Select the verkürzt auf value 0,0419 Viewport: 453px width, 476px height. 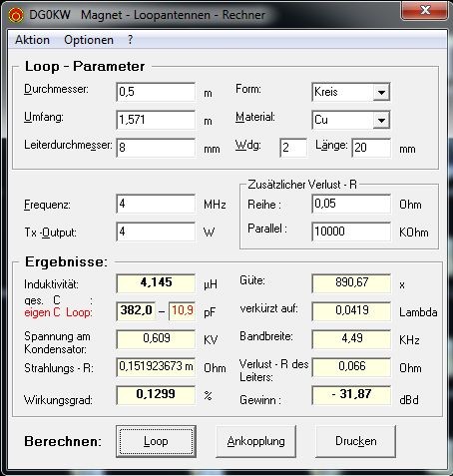[x=351, y=310]
